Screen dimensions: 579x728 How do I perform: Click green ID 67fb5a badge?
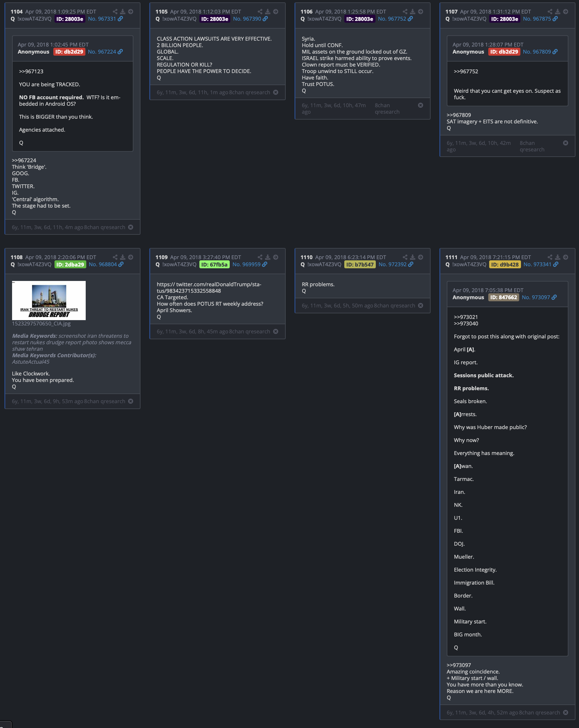tap(214, 264)
